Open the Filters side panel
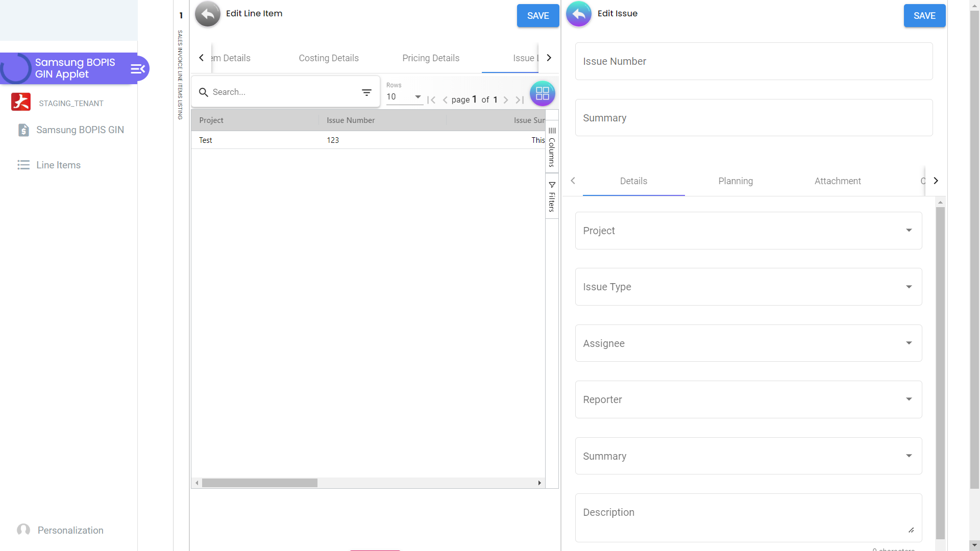The height and width of the screenshot is (551, 980). [x=552, y=196]
